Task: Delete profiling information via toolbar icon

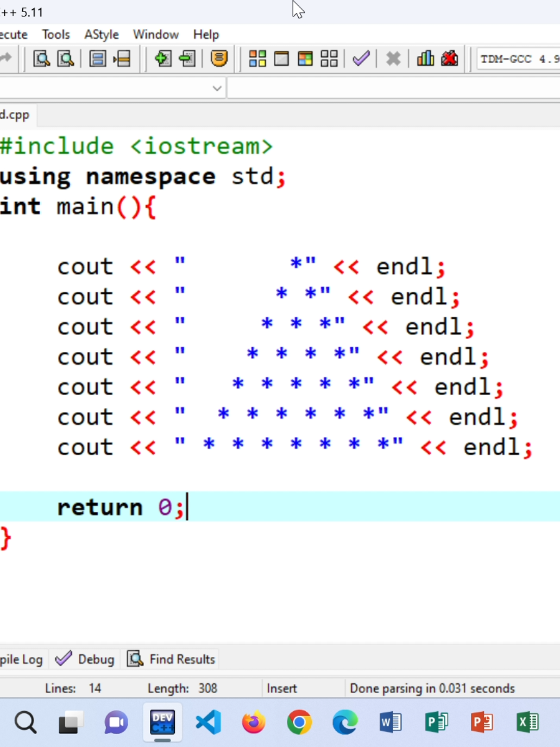Action: click(450, 59)
